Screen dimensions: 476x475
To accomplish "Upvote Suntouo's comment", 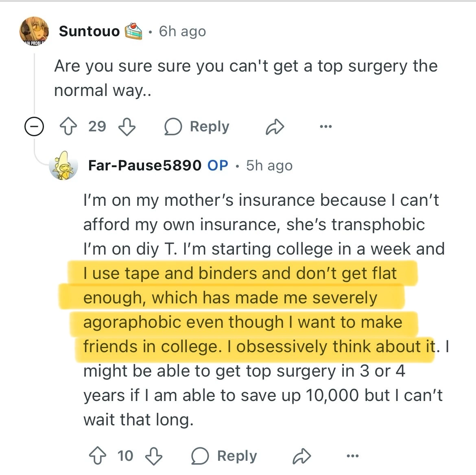I will [68, 127].
